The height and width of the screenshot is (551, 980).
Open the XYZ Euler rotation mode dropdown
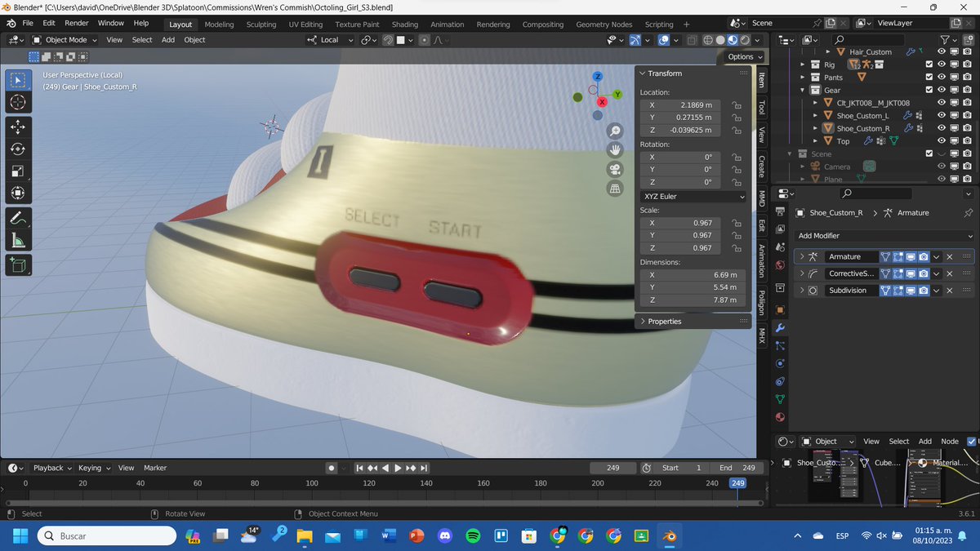click(692, 197)
